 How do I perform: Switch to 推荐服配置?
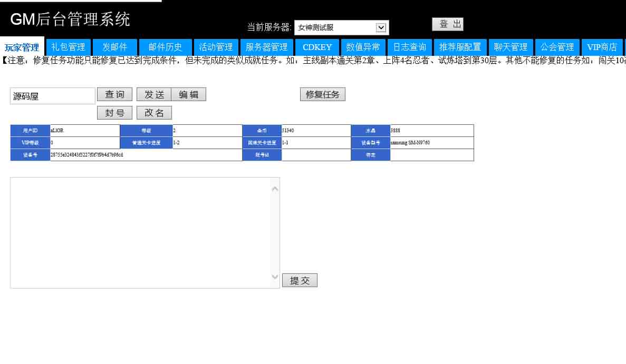460,47
